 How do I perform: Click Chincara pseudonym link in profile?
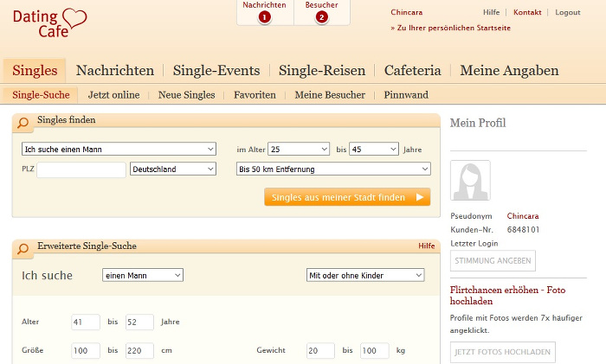(x=523, y=216)
